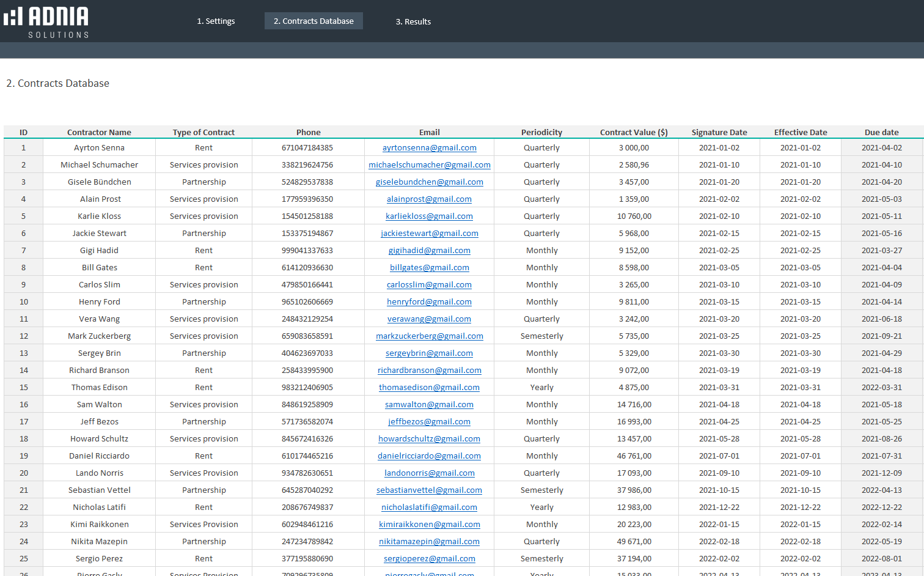The width and height of the screenshot is (924, 576).
Task: Click michaelschumacher@gmail.com email link
Action: click(x=429, y=165)
